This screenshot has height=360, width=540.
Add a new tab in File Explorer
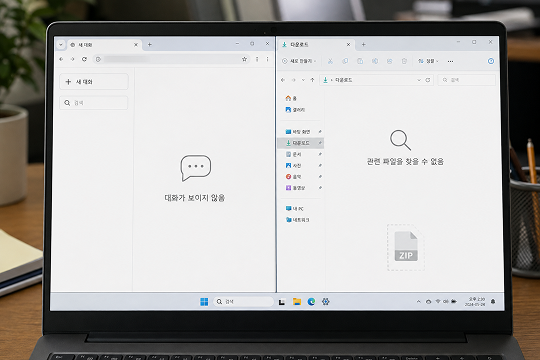[363, 44]
